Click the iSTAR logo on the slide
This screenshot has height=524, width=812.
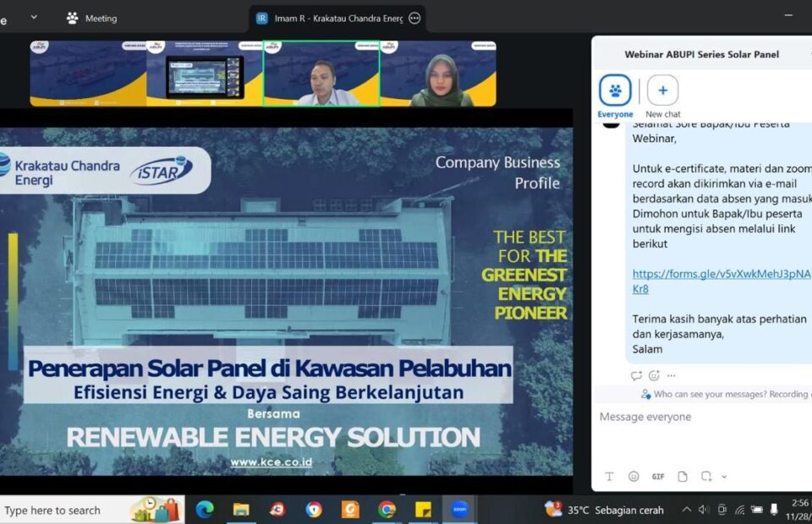coord(161,171)
